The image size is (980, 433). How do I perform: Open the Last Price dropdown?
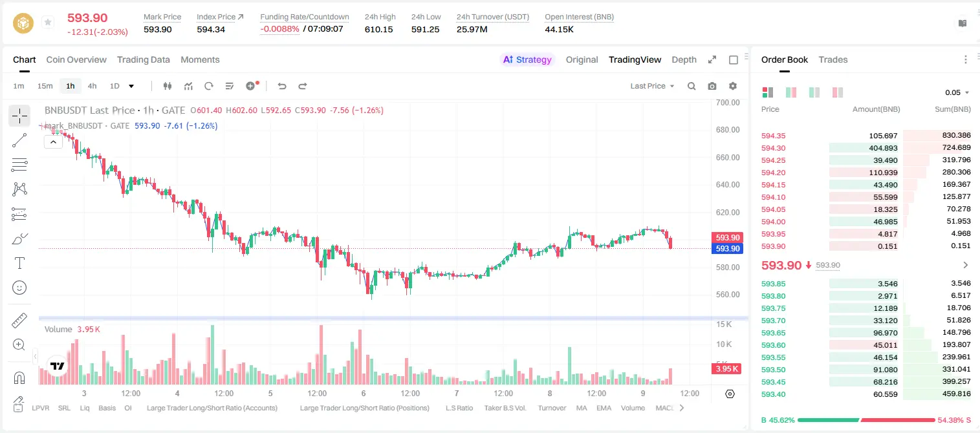[652, 86]
